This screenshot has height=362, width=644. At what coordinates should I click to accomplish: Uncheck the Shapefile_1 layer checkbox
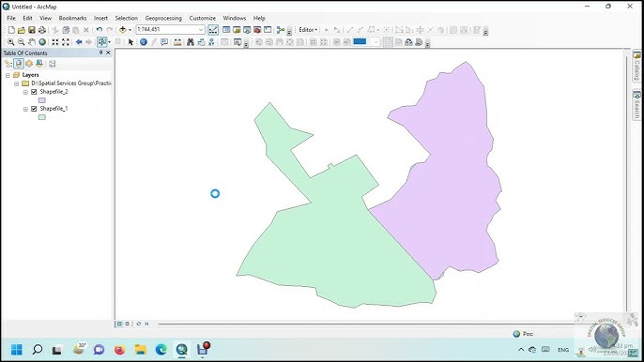pyautogui.click(x=34, y=109)
